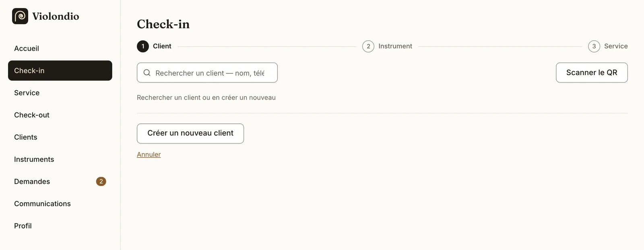The image size is (644, 250).
Task: Click step 1 Client in stepper
Action: [154, 46]
